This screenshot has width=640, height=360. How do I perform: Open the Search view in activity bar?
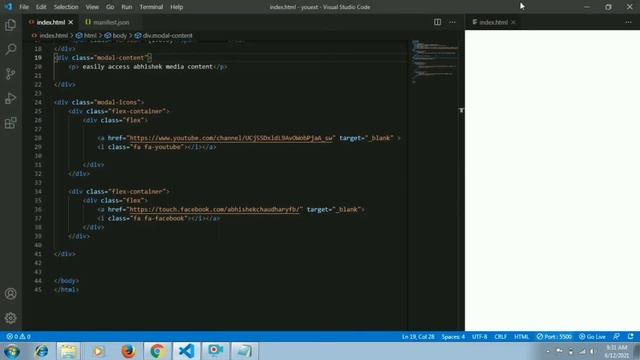[x=11, y=49]
